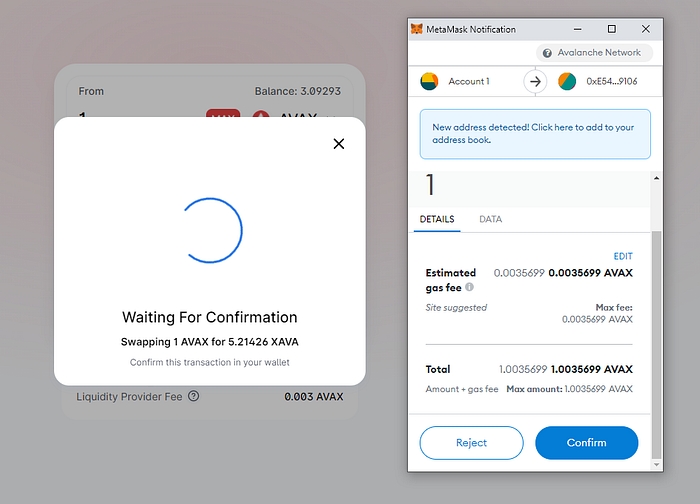Confirm the MetaMask transaction
The height and width of the screenshot is (504, 700).
[x=586, y=442]
